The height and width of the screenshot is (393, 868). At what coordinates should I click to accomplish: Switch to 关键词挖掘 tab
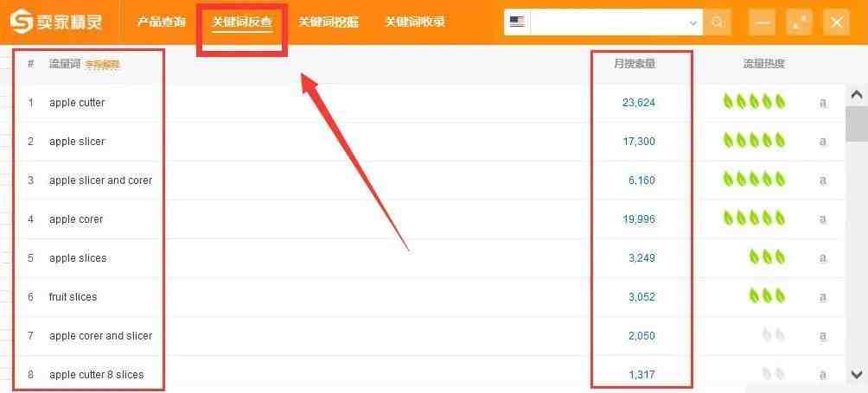coord(329,22)
